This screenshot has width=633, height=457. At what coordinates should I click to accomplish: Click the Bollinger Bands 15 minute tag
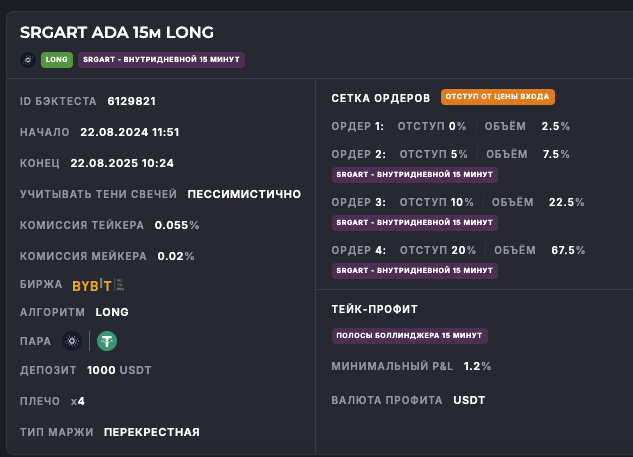(409, 335)
